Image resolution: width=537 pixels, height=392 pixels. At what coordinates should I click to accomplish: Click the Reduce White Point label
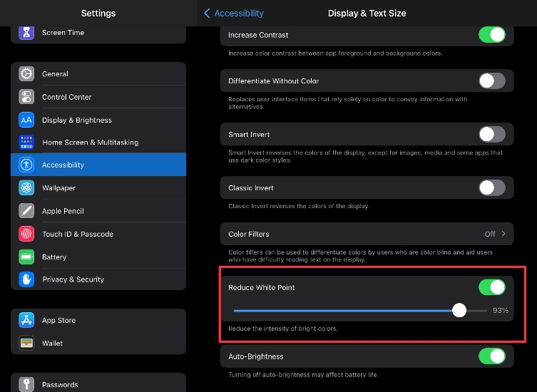261,287
